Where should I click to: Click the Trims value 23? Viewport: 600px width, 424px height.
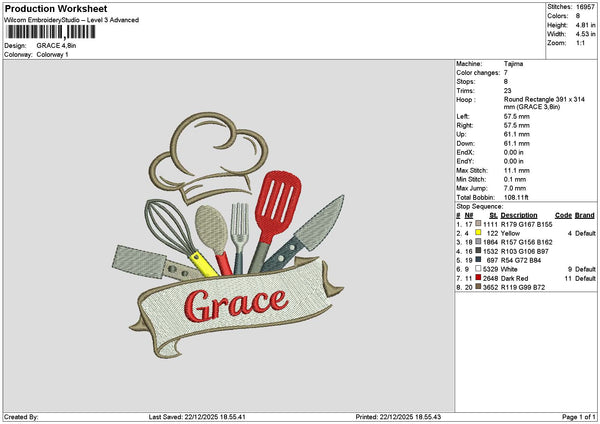[x=507, y=91]
